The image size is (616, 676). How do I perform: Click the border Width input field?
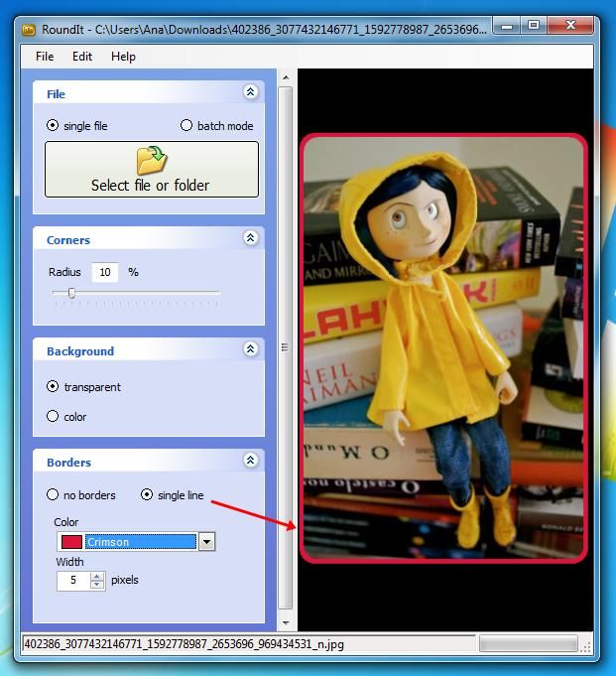73,581
